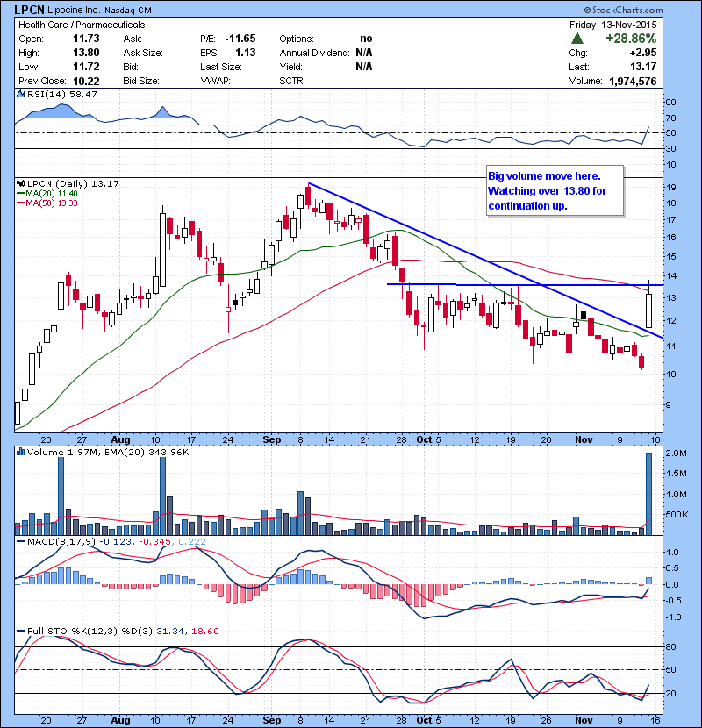Click the 'MACD(8,17,9)' legend label

coord(61,541)
